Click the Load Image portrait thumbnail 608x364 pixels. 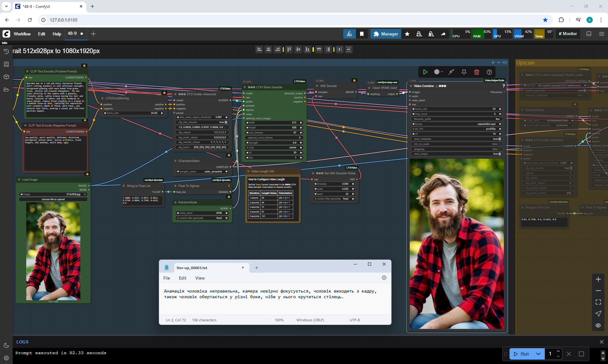tap(53, 251)
